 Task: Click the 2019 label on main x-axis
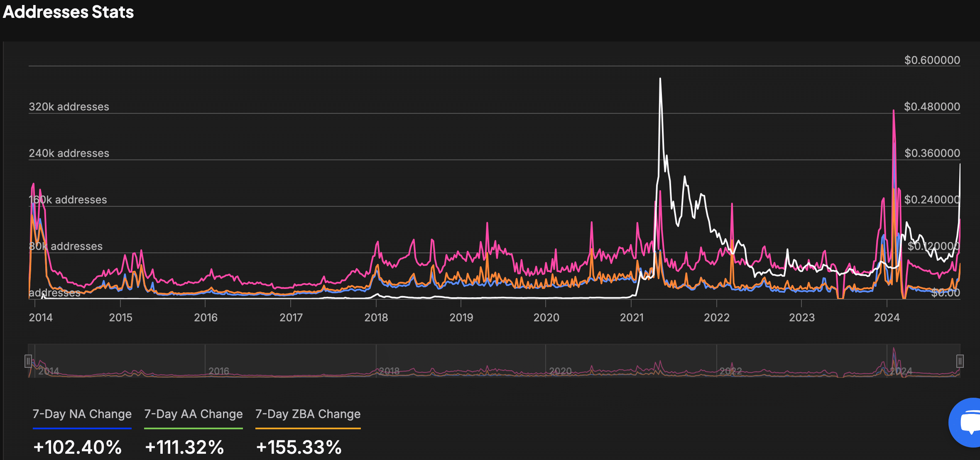(461, 318)
